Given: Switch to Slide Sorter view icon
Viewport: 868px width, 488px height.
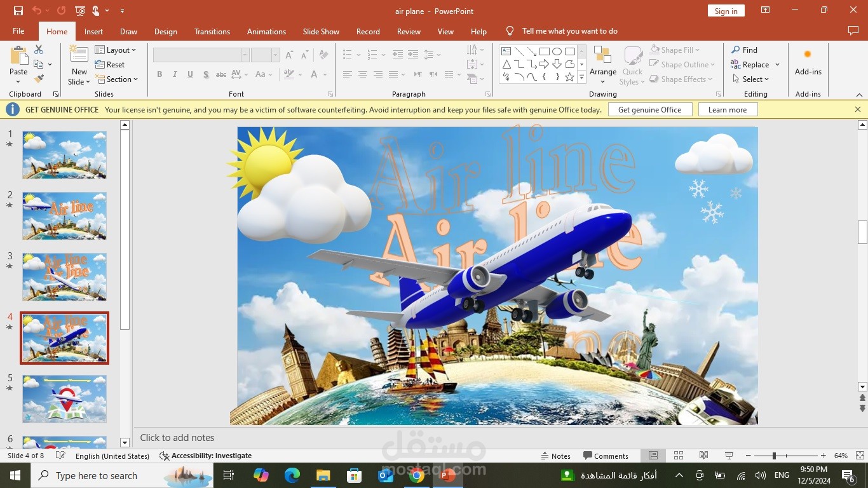Looking at the screenshot, I should point(679,456).
